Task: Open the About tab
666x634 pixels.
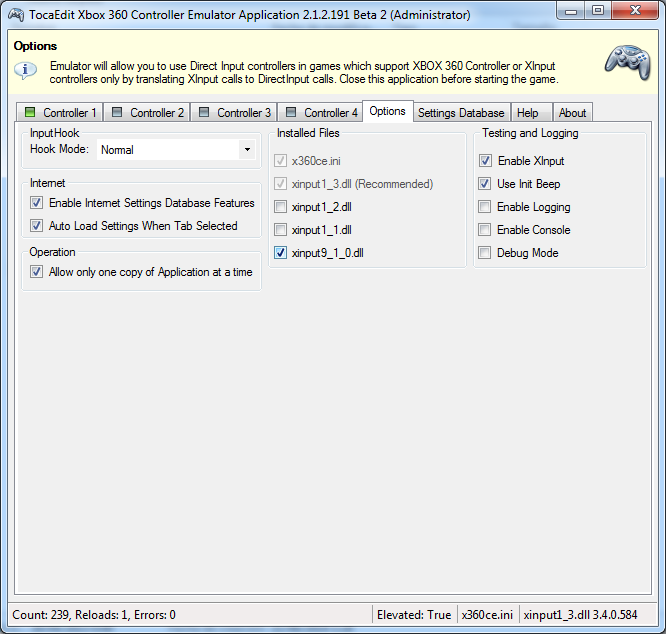Action: (x=573, y=113)
